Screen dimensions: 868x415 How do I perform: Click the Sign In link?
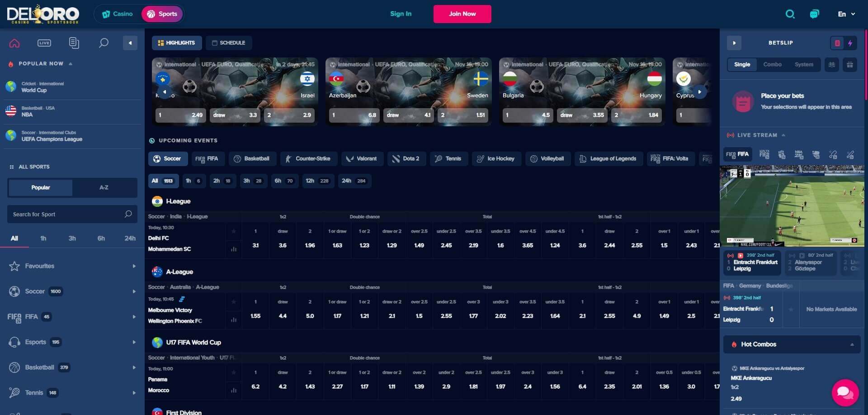401,14
